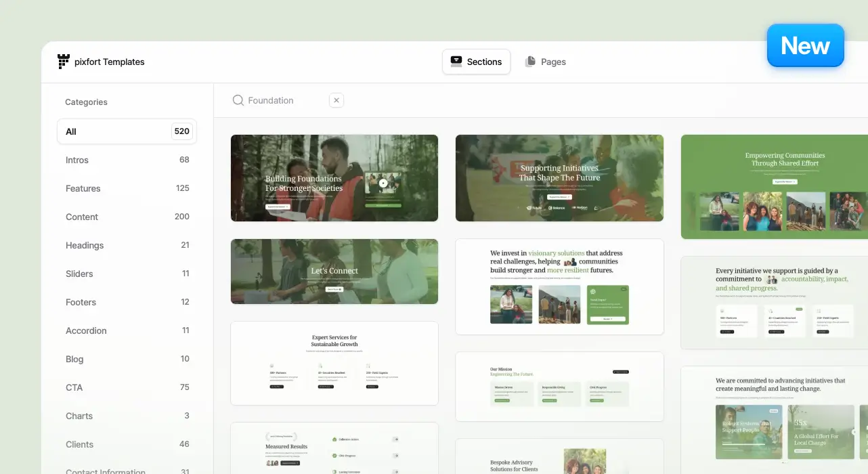Click the Categories heading text

point(86,102)
